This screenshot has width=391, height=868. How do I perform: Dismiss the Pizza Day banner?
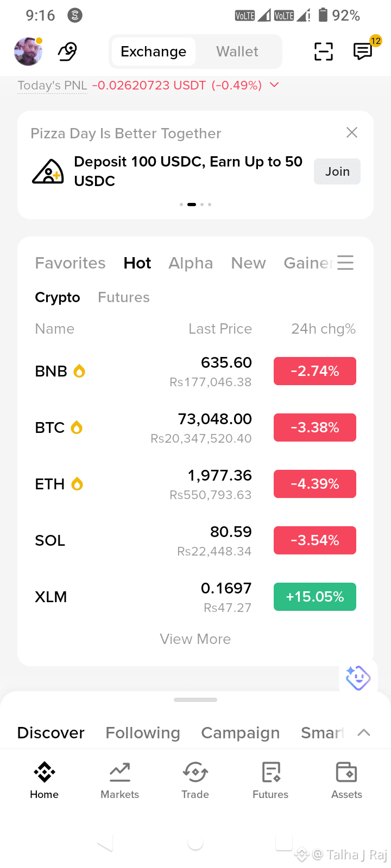(352, 132)
